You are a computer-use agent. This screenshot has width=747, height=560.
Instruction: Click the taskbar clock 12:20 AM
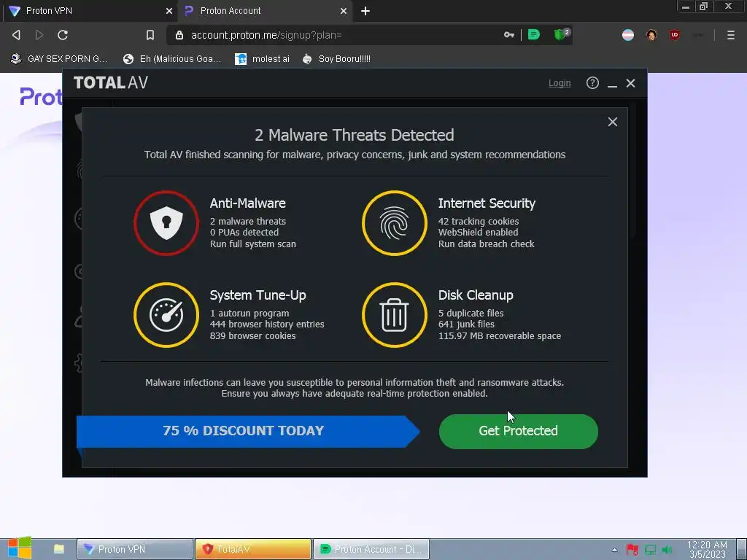tap(707, 549)
